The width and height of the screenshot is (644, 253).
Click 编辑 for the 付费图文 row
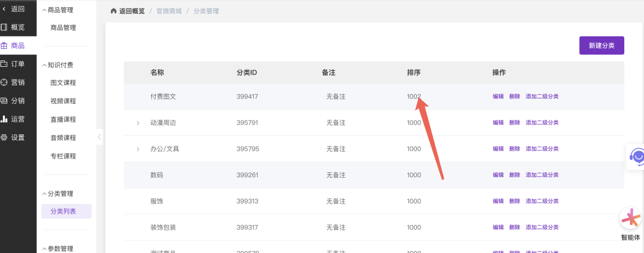click(x=498, y=97)
